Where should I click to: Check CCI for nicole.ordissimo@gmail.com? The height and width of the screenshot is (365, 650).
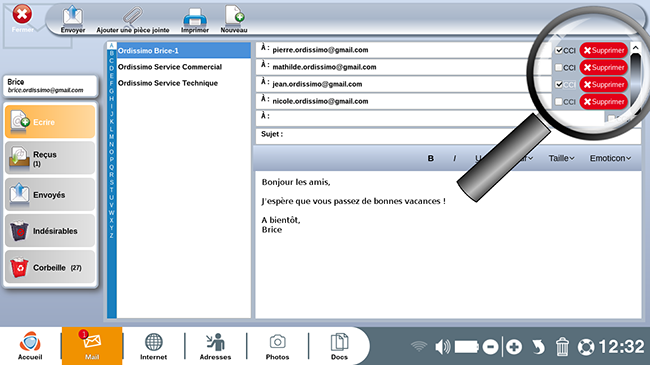(559, 102)
